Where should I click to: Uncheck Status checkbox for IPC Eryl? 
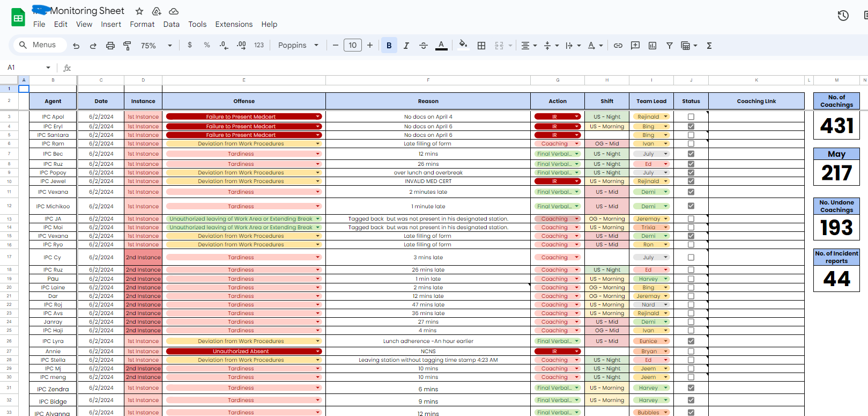point(691,127)
